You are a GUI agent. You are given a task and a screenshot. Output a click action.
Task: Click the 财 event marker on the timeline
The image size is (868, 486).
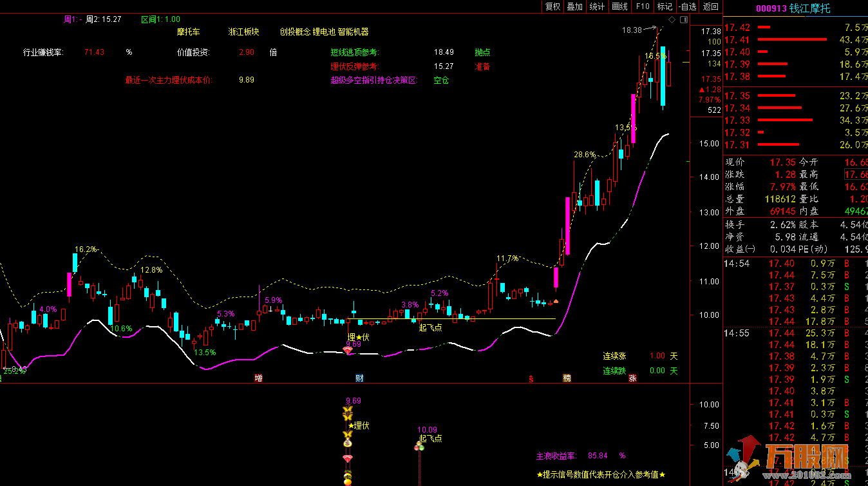359,378
